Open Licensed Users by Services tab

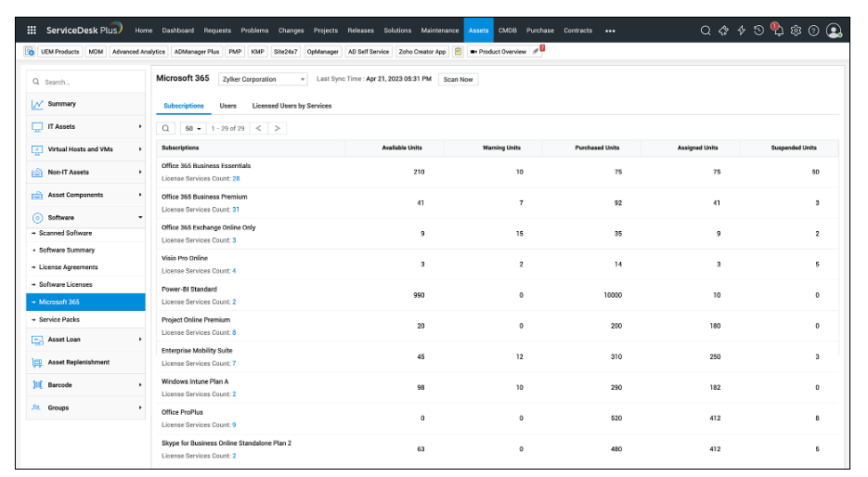(x=291, y=106)
